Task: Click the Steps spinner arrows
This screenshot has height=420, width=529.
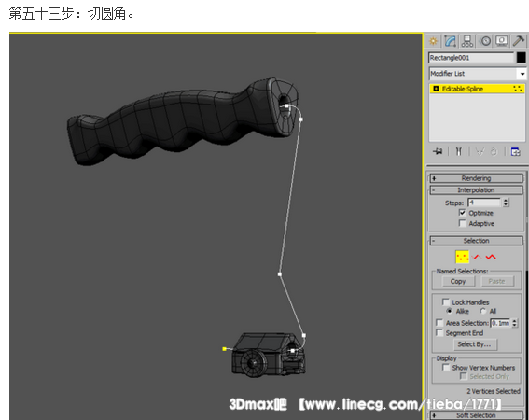Action: pos(505,203)
